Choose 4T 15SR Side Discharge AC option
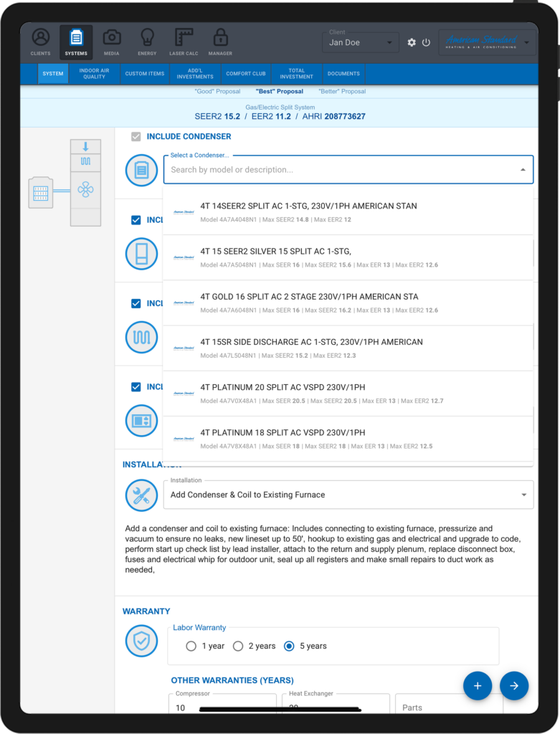The width and height of the screenshot is (560, 734). [348, 348]
